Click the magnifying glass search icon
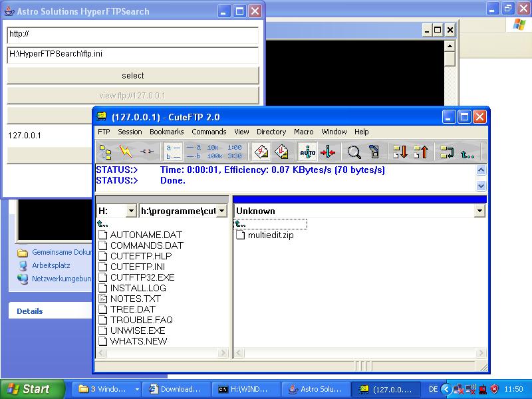The image size is (532, 399). tap(354, 152)
